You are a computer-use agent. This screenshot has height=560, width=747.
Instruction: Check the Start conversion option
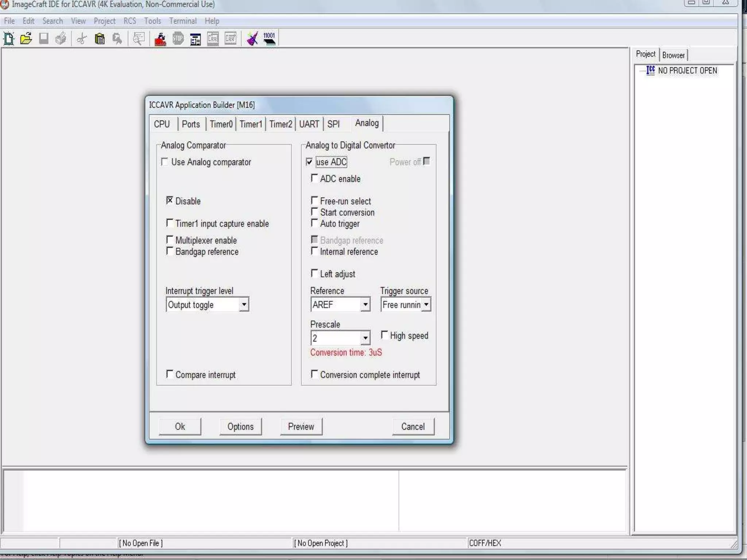pyautogui.click(x=314, y=211)
